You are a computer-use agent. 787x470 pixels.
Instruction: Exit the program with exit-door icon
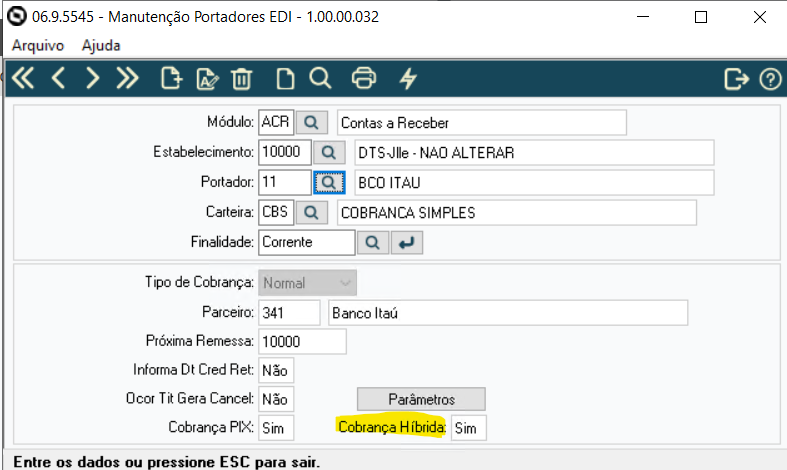(x=736, y=79)
